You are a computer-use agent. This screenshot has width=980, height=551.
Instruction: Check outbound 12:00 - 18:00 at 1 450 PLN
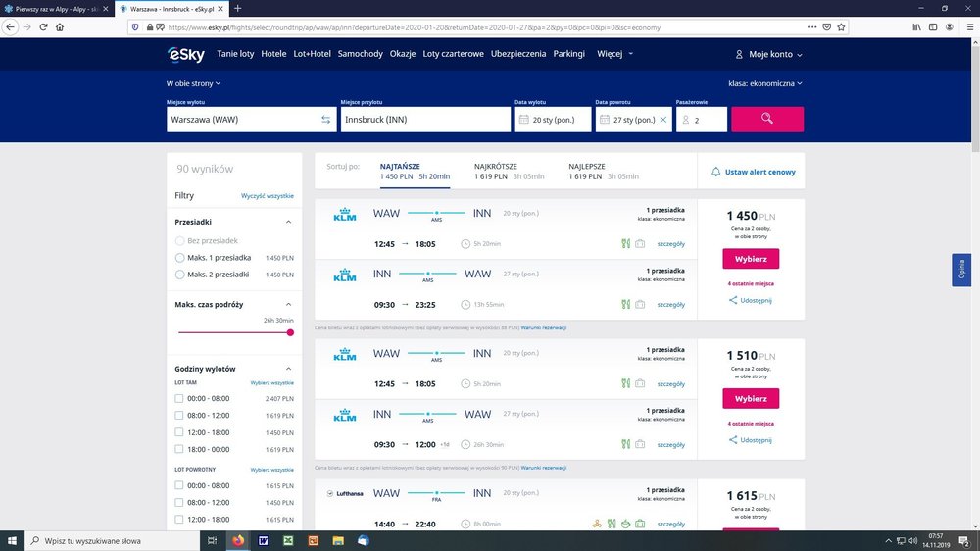(179, 432)
